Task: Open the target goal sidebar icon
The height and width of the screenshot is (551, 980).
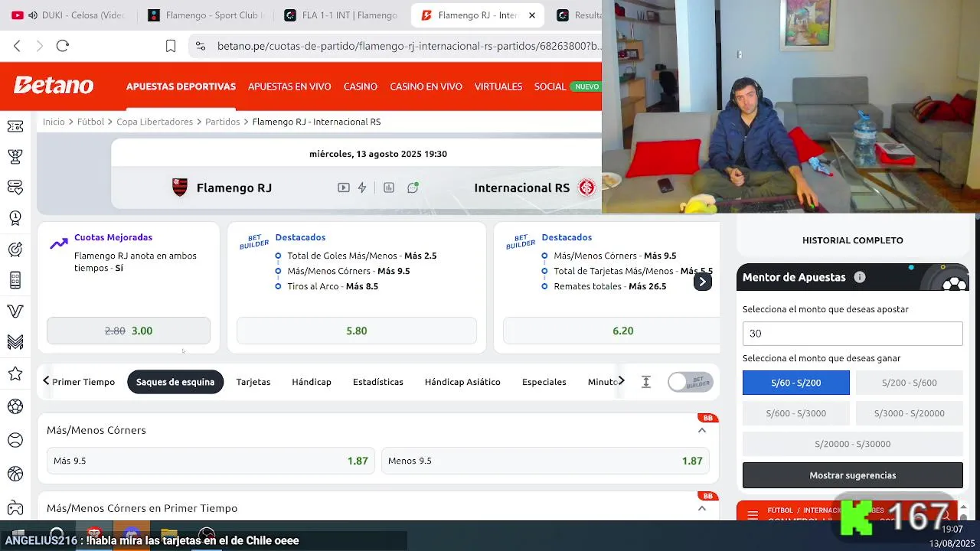Action: 15,249
